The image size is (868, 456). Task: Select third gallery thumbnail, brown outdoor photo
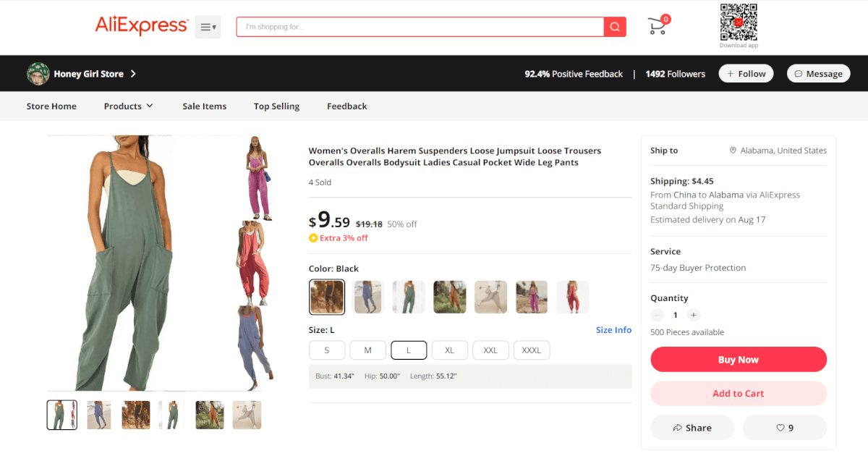(x=136, y=415)
